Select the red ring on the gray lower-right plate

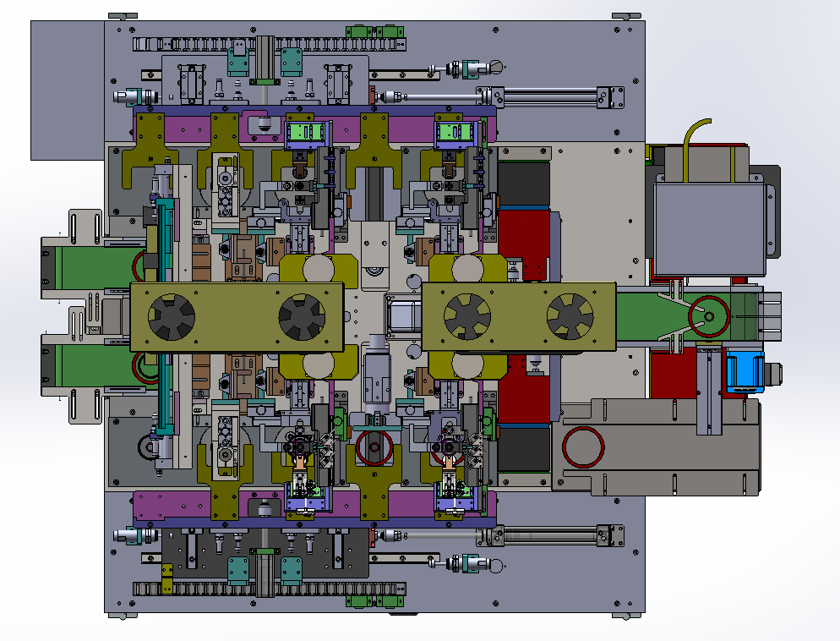click(583, 447)
